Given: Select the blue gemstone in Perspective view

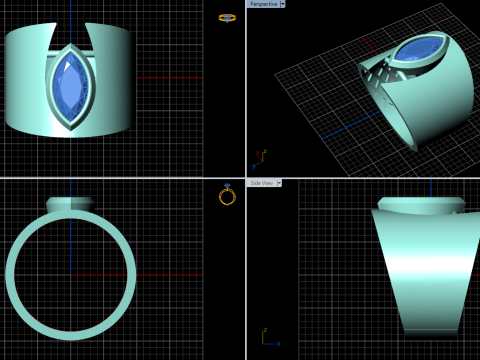Looking at the screenshot, I should click(420, 50).
